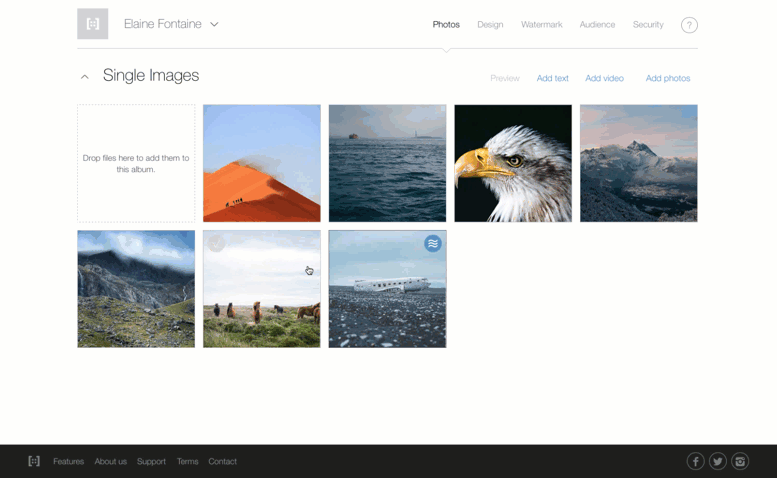Open the Terms footer link
777x478 pixels.
[x=187, y=461]
